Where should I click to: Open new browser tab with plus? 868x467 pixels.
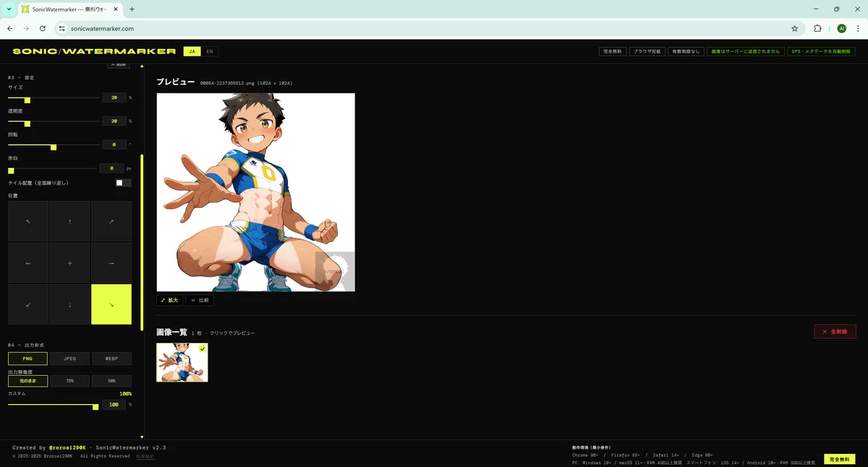click(132, 9)
